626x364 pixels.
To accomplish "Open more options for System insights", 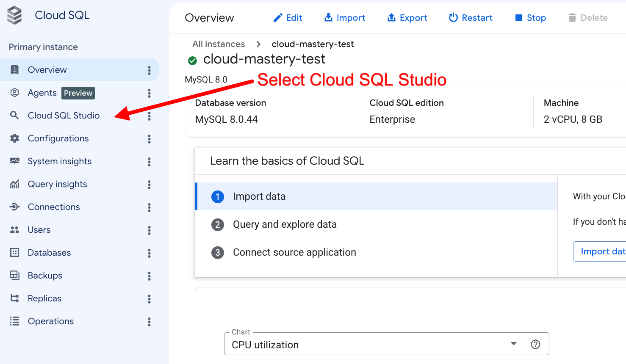I will (149, 162).
